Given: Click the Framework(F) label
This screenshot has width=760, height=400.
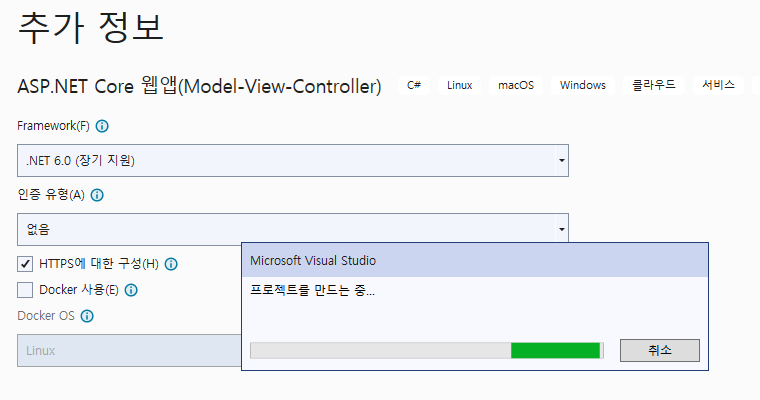Looking at the screenshot, I should tap(53, 126).
